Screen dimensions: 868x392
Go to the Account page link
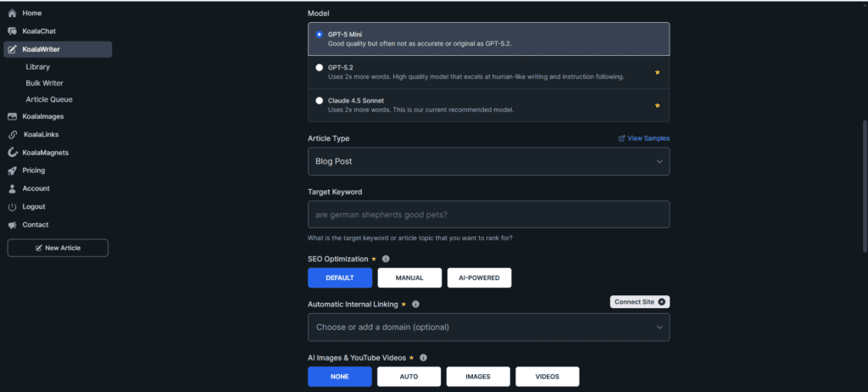(36, 188)
